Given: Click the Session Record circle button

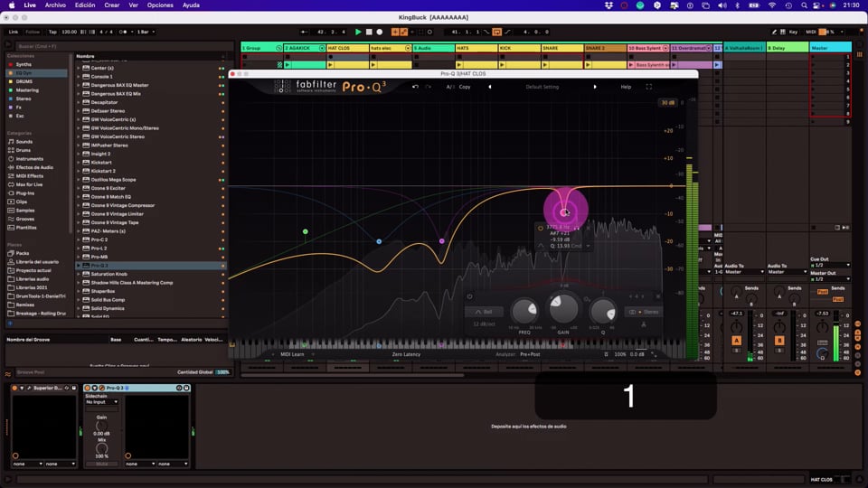Looking at the screenshot, I should click(x=429, y=33).
